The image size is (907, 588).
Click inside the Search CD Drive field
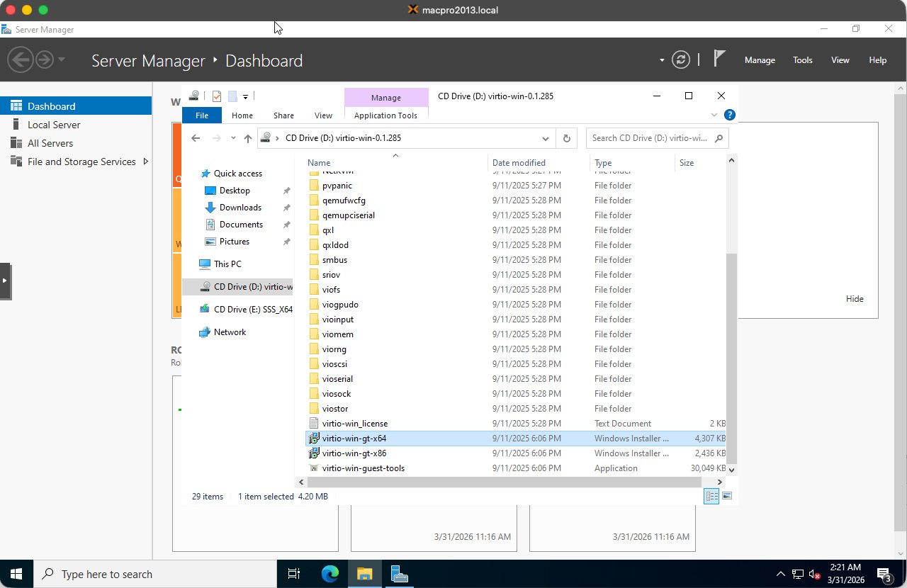tap(652, 138)
